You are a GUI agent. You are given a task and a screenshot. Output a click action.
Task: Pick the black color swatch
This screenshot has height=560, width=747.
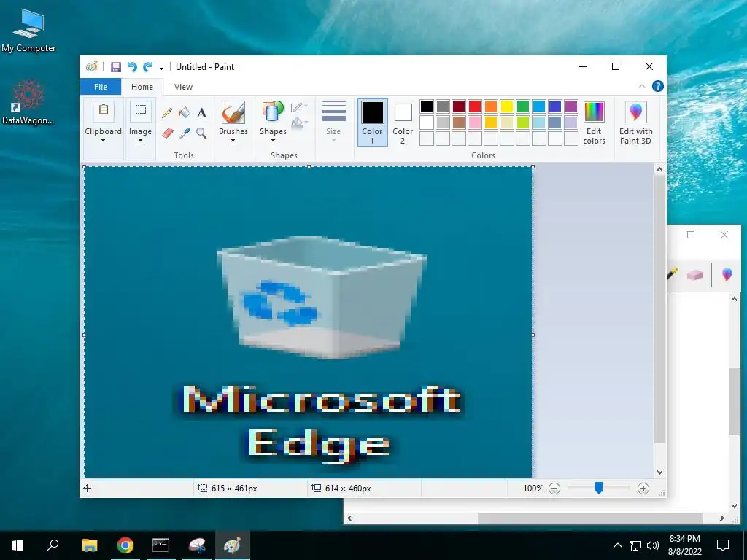427,106
